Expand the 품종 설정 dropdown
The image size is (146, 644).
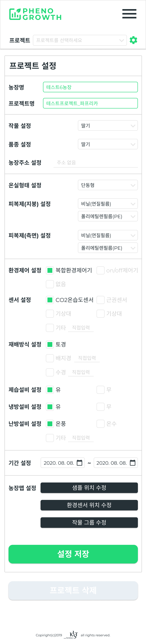point(108,144)
